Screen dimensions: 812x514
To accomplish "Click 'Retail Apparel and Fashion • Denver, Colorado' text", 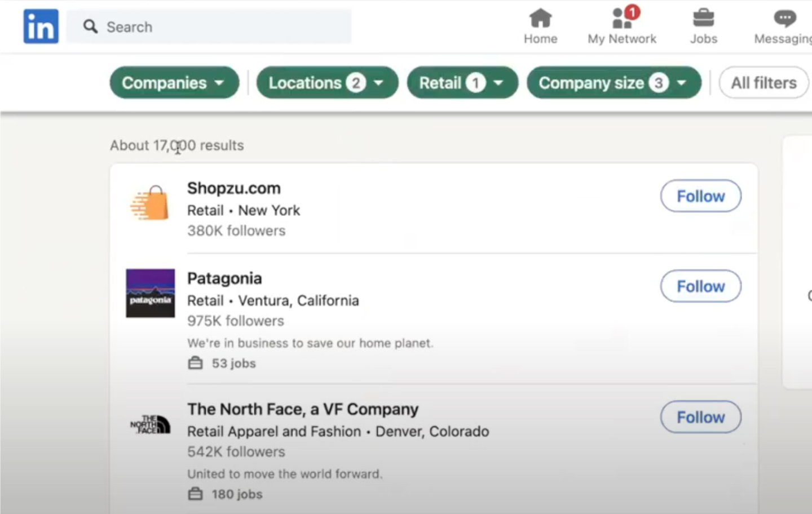I will pyautogui.click(x=338, y=432).
